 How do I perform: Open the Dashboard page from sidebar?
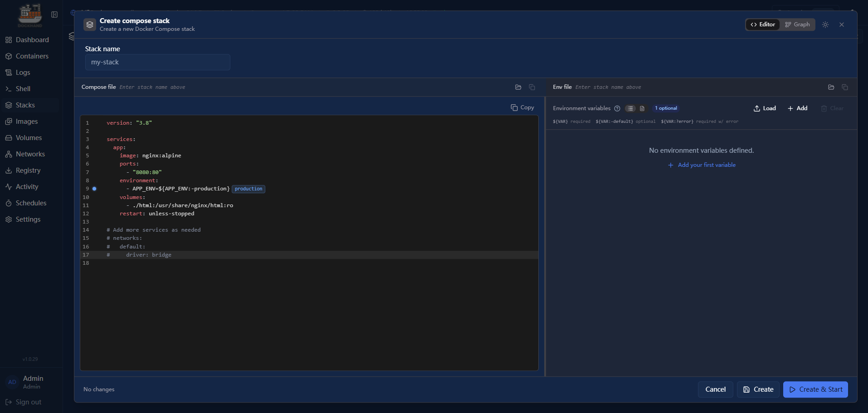point(30,40)
